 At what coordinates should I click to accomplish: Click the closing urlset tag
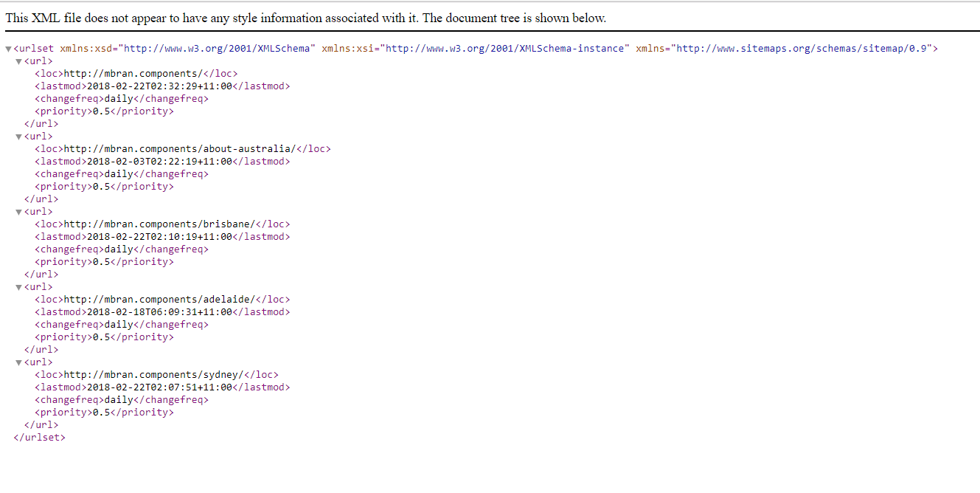coord(39,437)
